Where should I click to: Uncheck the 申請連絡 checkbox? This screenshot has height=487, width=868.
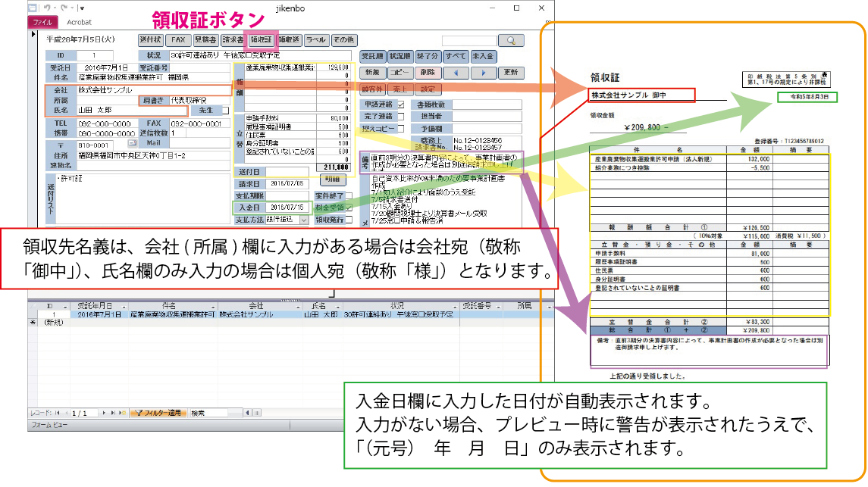tap(401, 105)
